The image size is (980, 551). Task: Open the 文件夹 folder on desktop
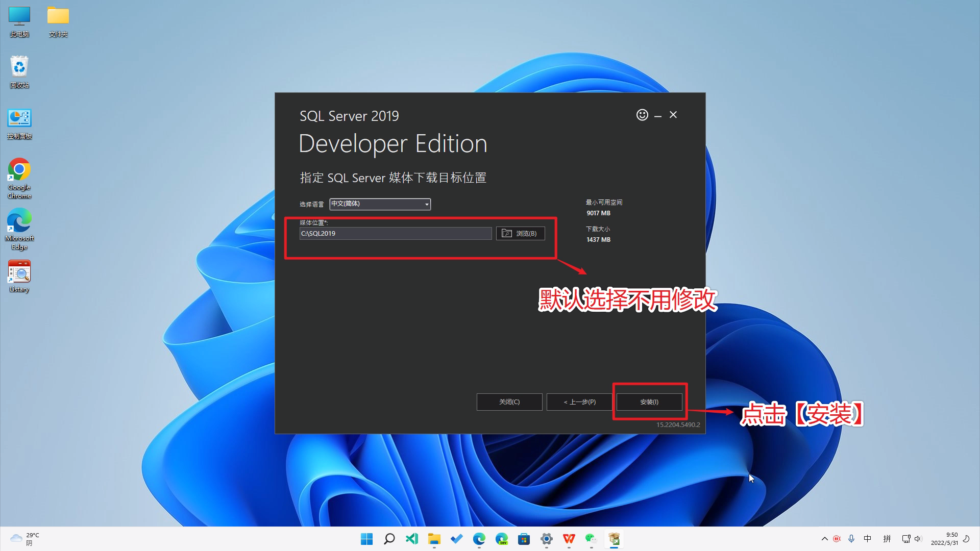[58, 22]
